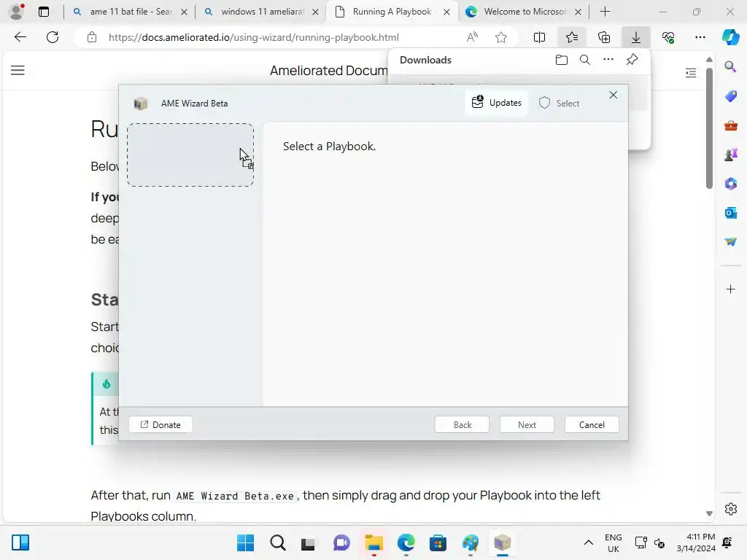Viewport: 747px width, 560px height.
Task: Go back in Edge browser
Action: (20, 37)
